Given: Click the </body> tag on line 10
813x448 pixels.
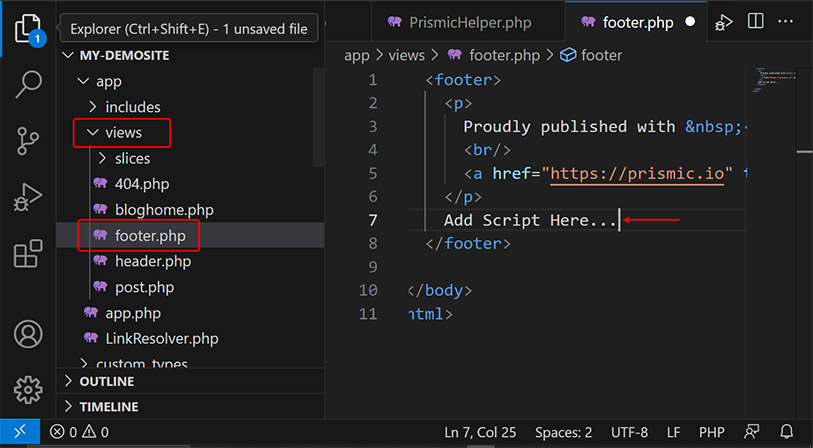Looking at the screenshot, I should [x=440, y=290].
